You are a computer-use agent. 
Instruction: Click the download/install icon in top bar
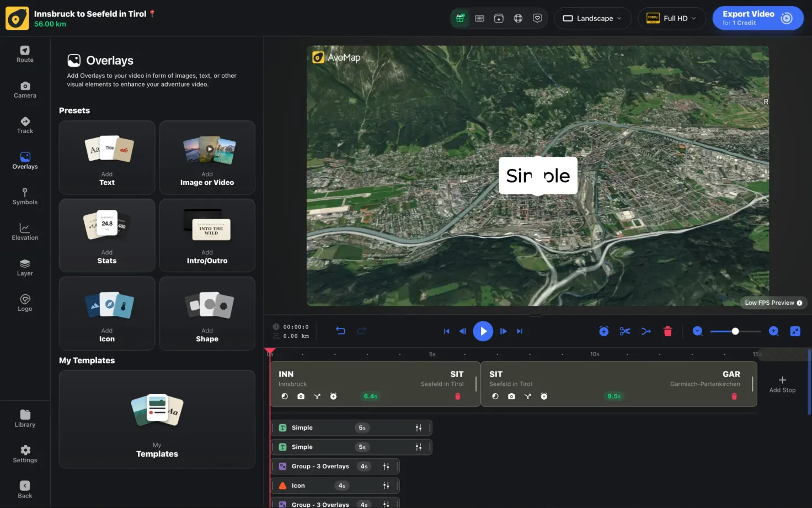click(x=499, y=18)
